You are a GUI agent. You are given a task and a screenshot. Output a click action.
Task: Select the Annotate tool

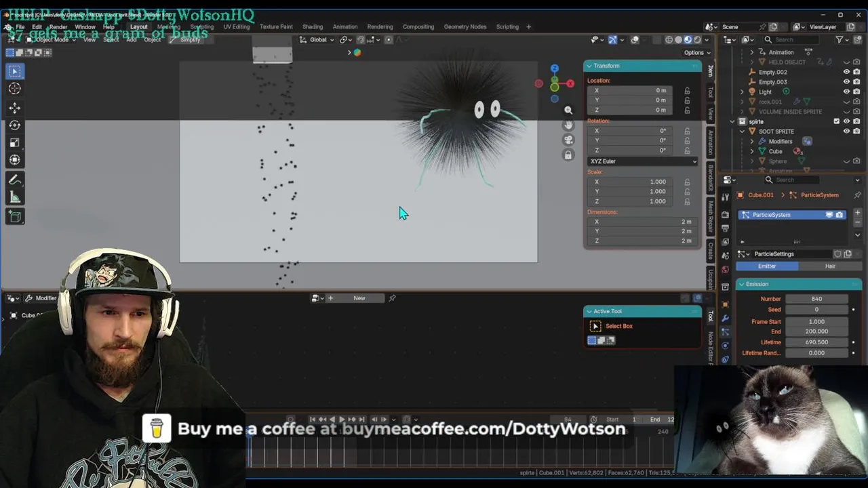[x=15, y=180]
